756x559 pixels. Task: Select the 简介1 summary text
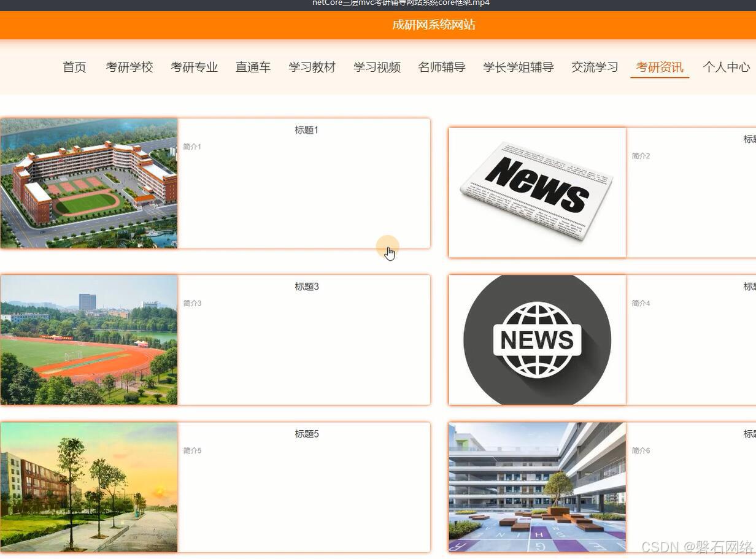[x=192, y=147]
